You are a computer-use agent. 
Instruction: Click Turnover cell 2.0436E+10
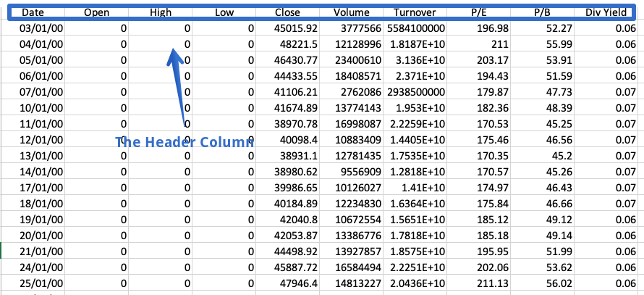tap(415, 283)
